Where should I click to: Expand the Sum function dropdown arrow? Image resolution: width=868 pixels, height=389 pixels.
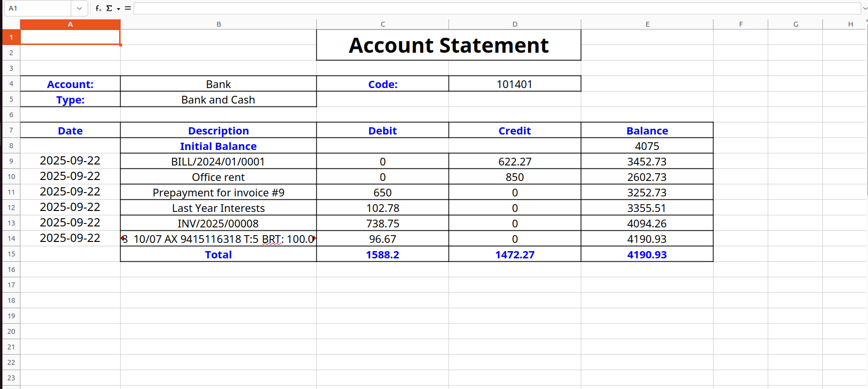(x=118, y=9)
